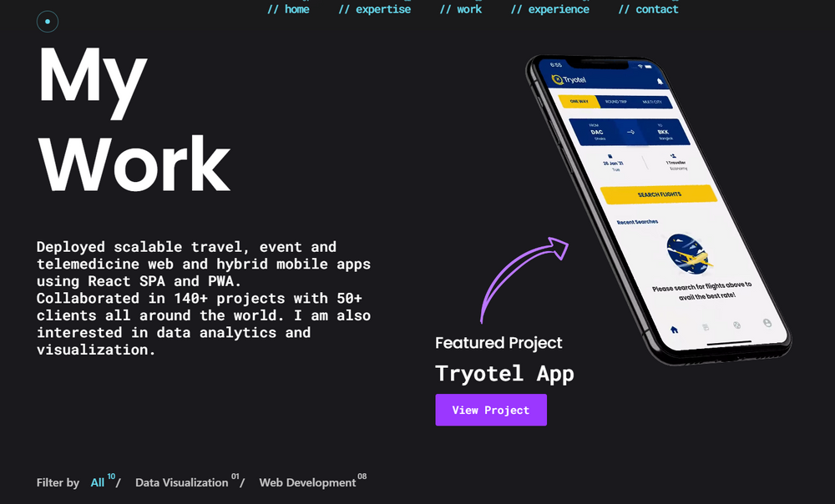Click the arrow between DAC and BKX
The width and height of the screenshot is (835, 504).
coord(630,131)
